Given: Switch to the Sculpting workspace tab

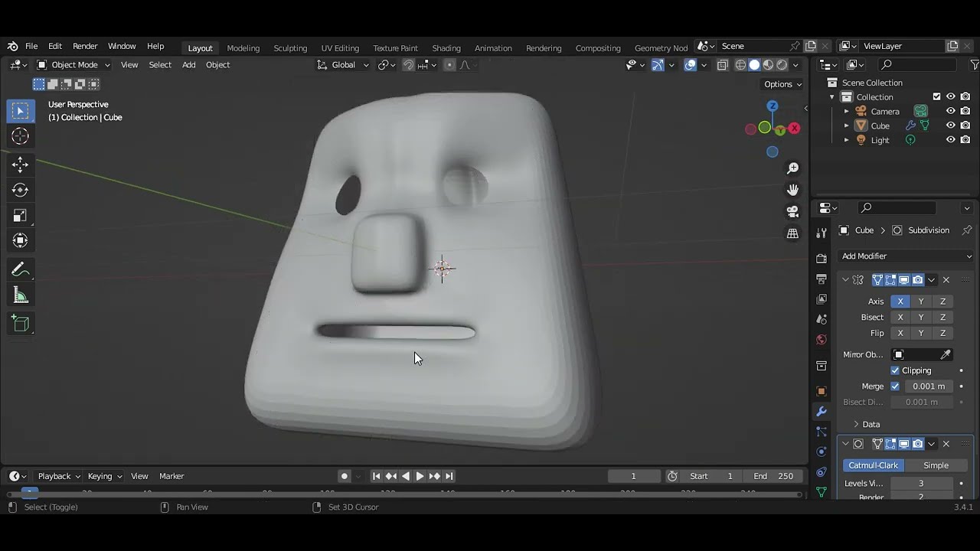Looking at the screenshot, I should tap(290, 47).
